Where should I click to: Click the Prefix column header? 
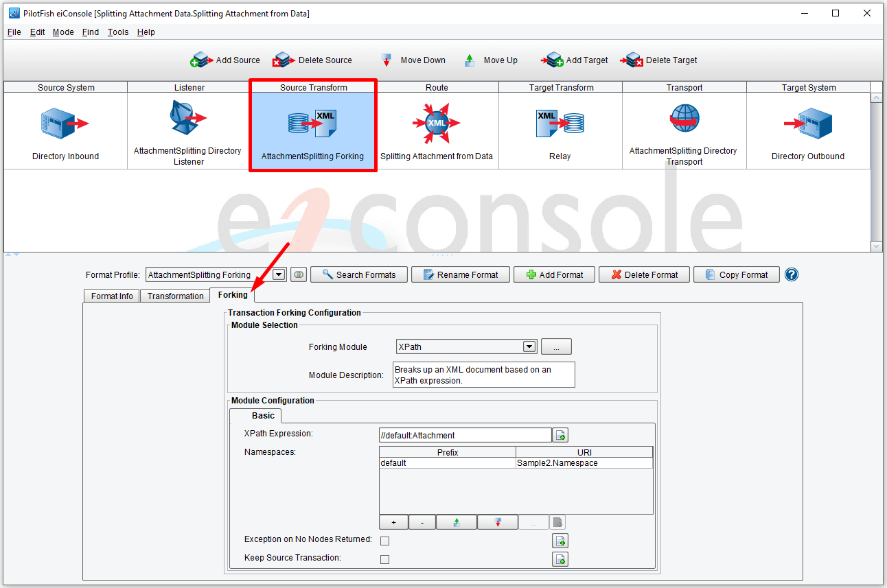pyautogui.click(x=448, y=452)
